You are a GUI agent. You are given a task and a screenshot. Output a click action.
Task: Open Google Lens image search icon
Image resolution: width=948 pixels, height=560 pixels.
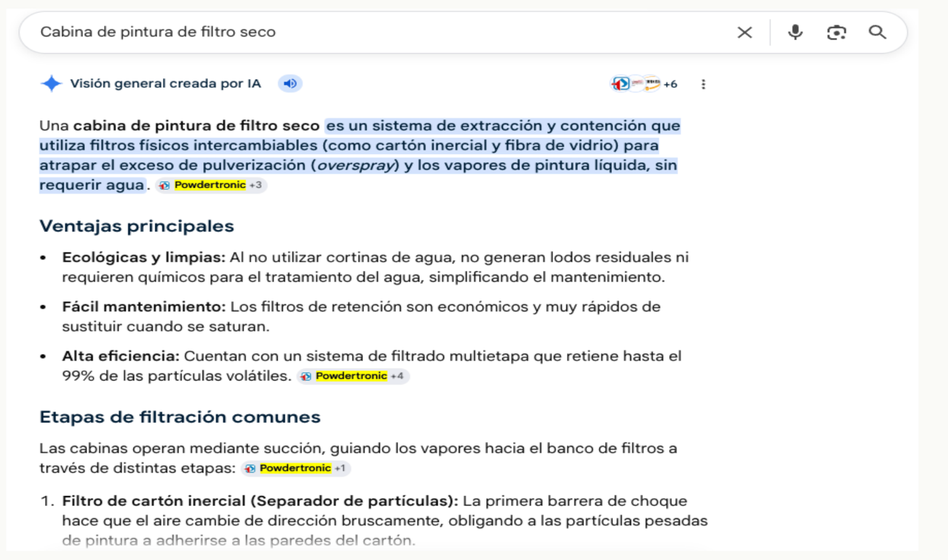pos(837,33)
